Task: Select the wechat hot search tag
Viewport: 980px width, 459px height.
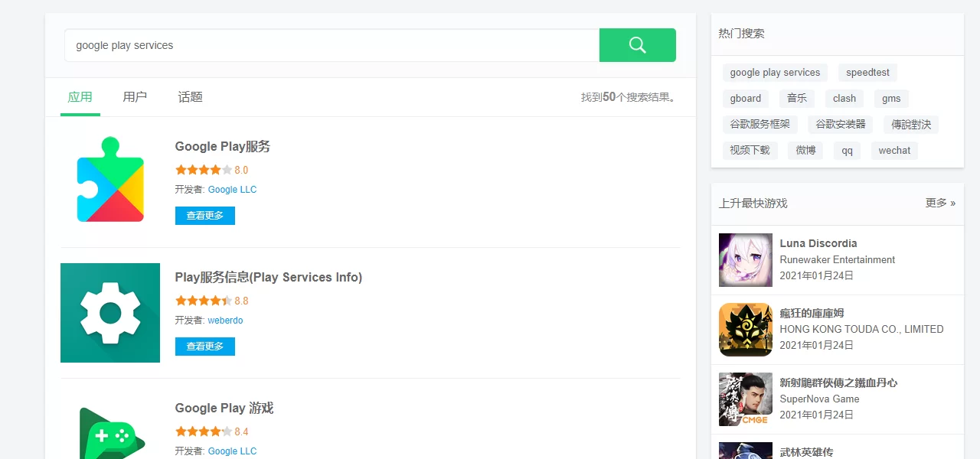Action: (894, 151)
